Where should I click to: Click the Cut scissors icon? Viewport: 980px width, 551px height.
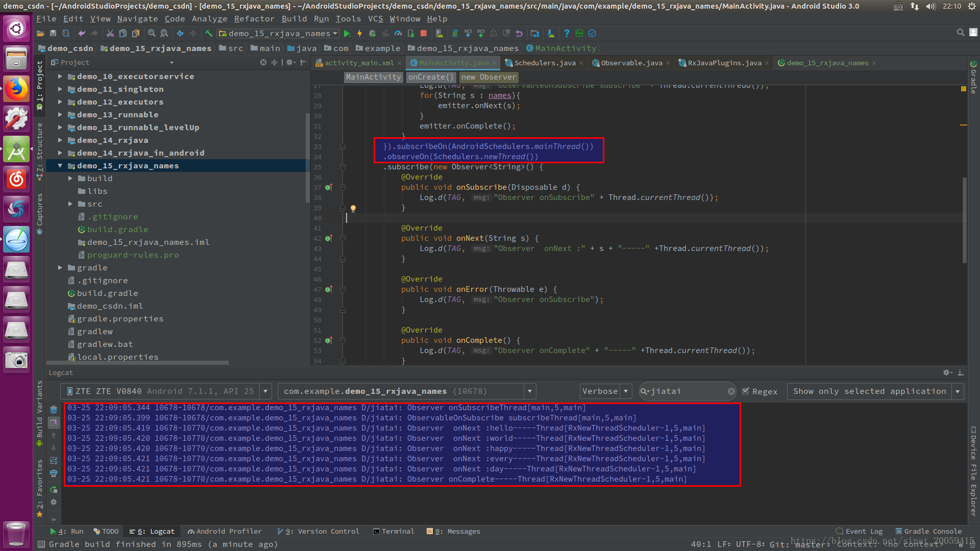[110, 34]
